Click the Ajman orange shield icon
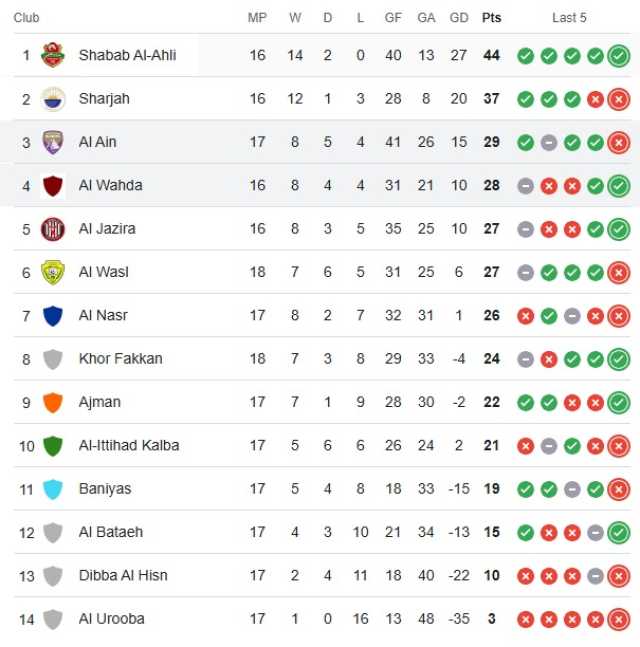 point(53,403)
